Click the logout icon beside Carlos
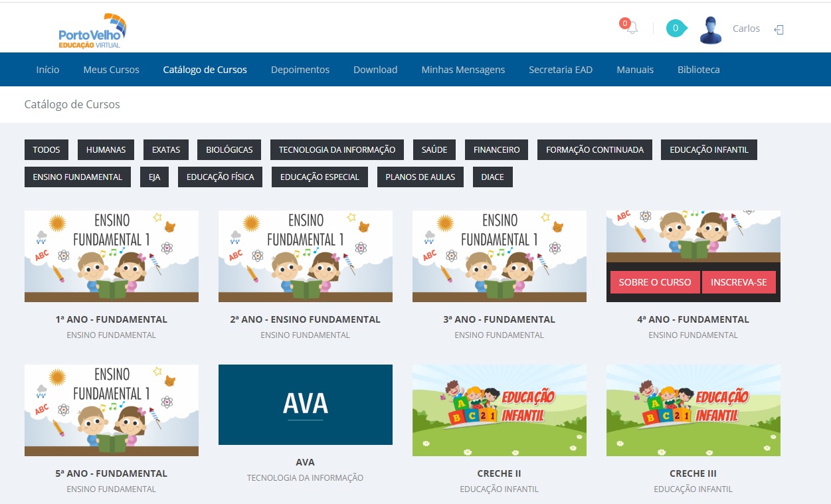 pyautogui.click(x=779, y=30)
